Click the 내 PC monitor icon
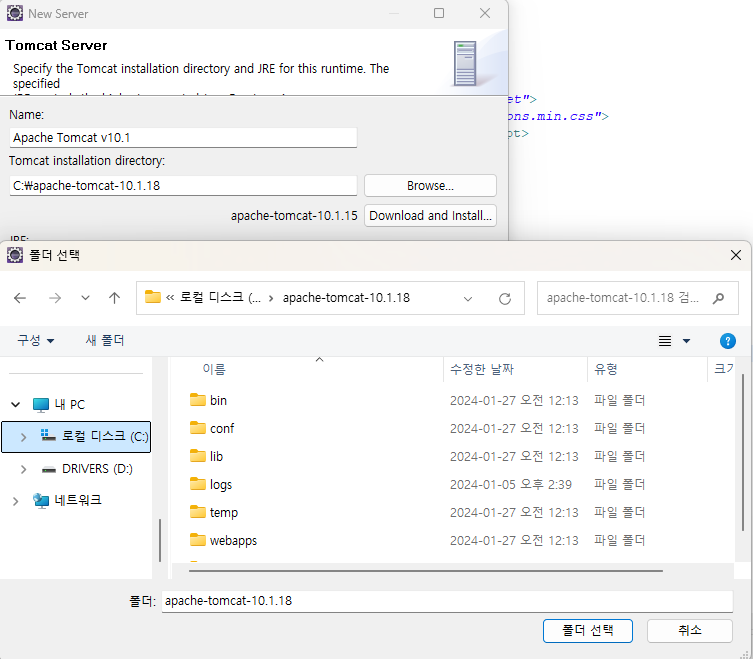Screen dimensions: 753x659 click(41, 405)
